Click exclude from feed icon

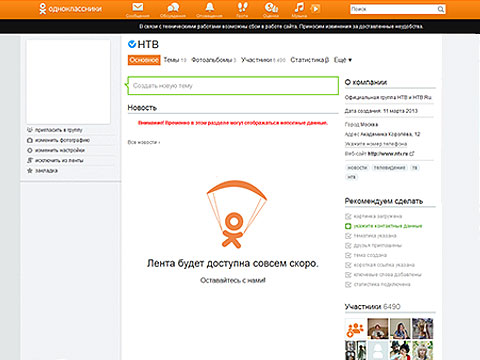click(30, 160)
